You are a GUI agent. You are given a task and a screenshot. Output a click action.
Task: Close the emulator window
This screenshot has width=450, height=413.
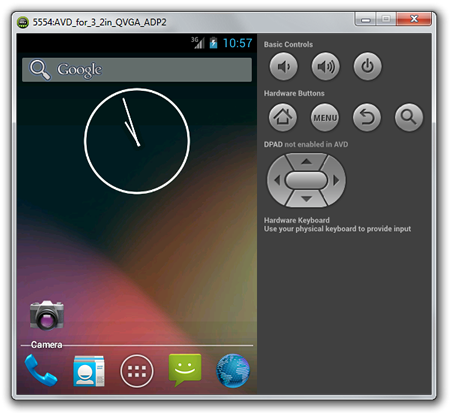point(414,19)
